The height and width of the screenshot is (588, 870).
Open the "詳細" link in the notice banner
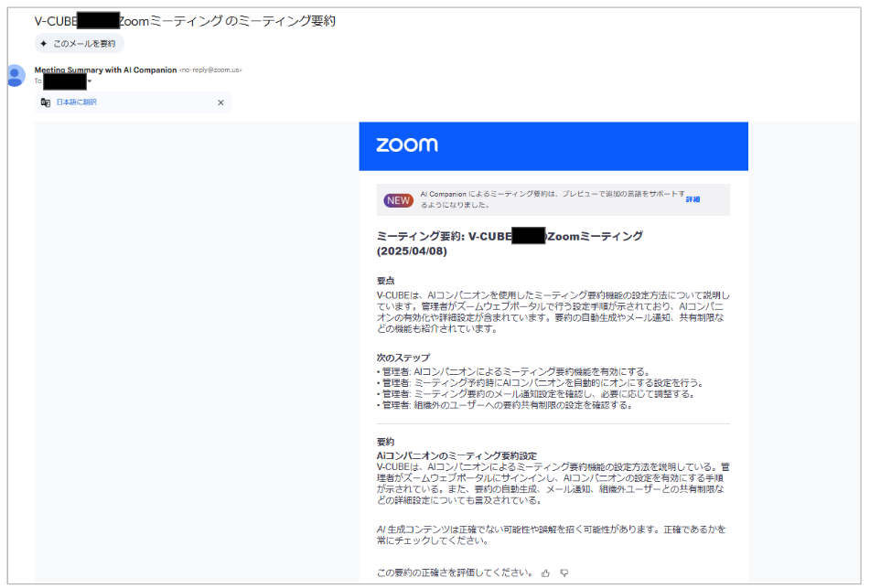[693, 199]
